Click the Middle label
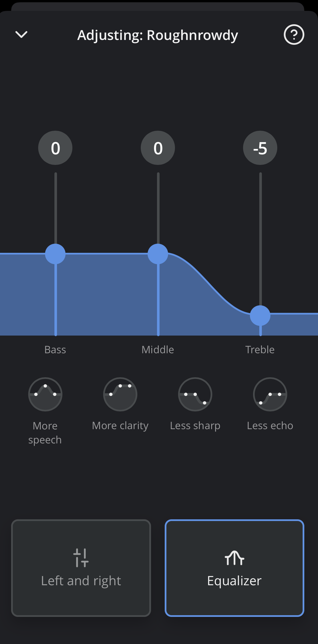This screenshot has height=644, width=318. click(158, 350)
